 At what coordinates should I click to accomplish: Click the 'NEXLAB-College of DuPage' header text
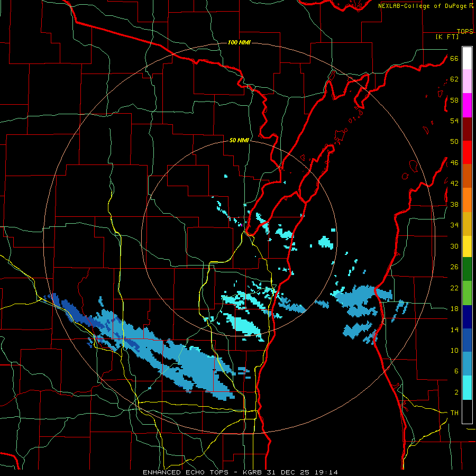pos(423,6)
